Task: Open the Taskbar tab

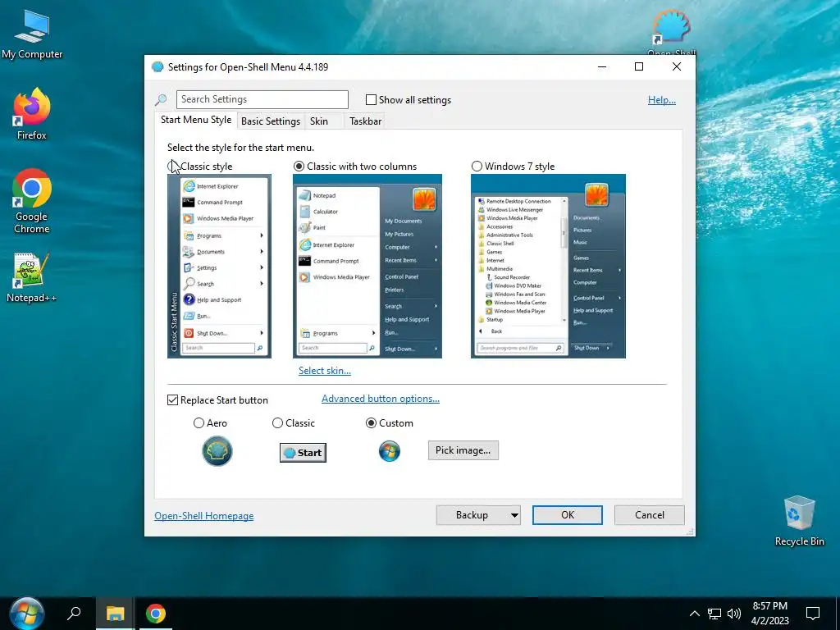Action: click(x=365, y=121)
